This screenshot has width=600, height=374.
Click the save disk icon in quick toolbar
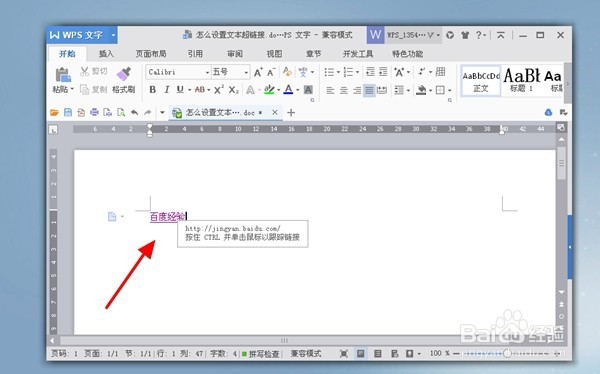pyautogui.click(x=68, y=113)
